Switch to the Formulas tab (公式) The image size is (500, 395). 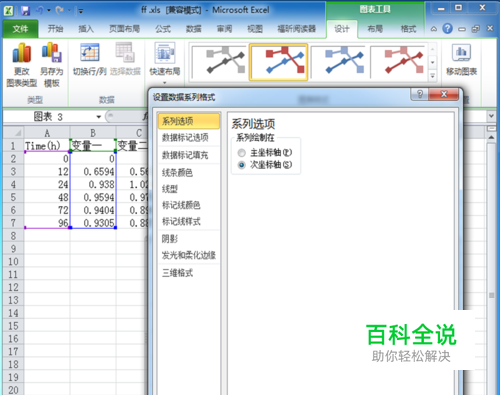[x=163, y=29]
